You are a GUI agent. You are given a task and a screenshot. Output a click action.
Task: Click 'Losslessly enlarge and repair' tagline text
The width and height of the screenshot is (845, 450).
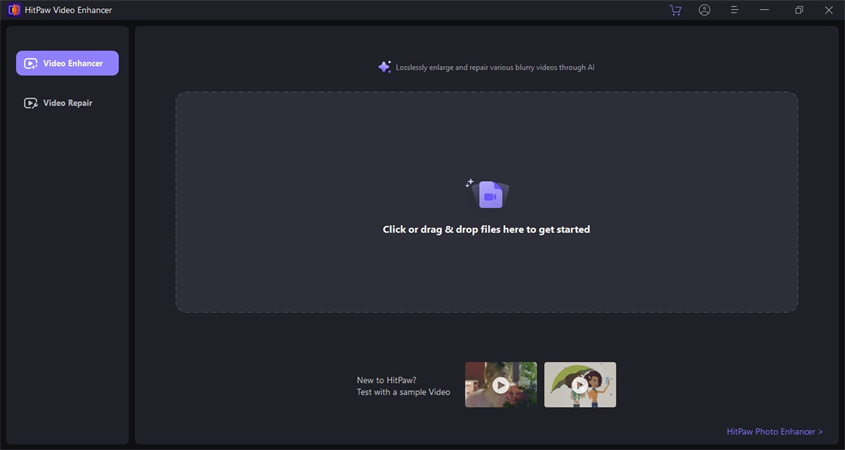point(495,67)
